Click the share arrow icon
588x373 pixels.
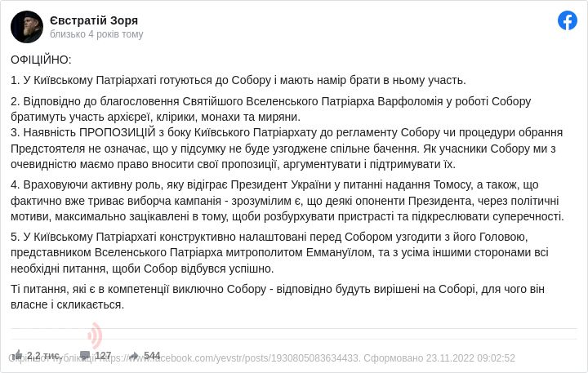(135, 355)
